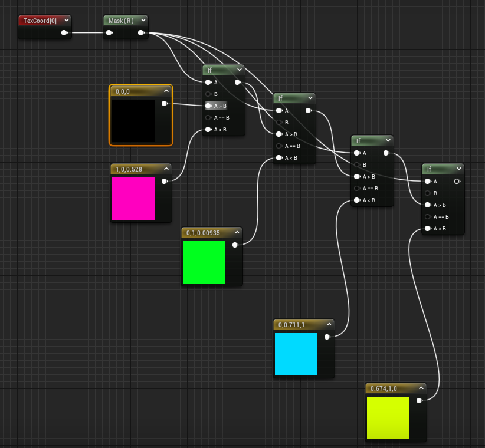Collapse the black 0,0,0 constant preview

click(166, 91)
